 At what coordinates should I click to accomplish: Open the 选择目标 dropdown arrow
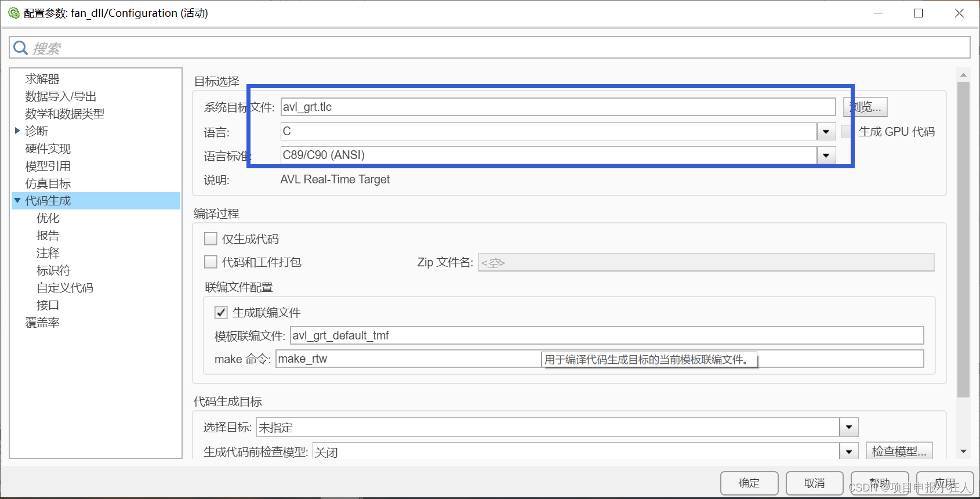[849, 427]
